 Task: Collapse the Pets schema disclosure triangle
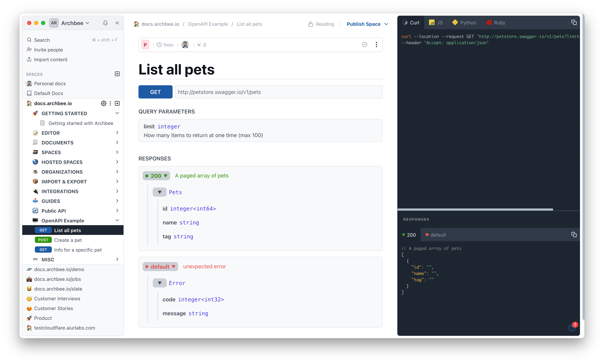160,192
